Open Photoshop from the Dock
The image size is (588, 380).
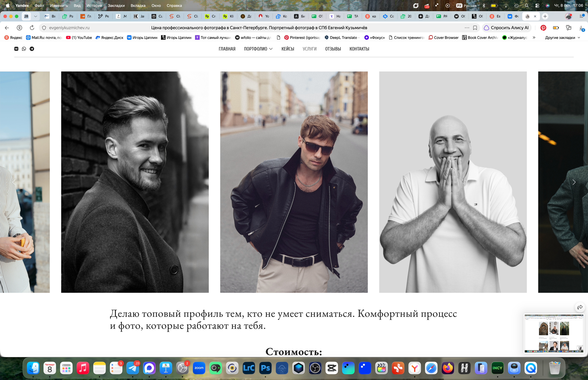pyautogui.click(x=265, y=368)
